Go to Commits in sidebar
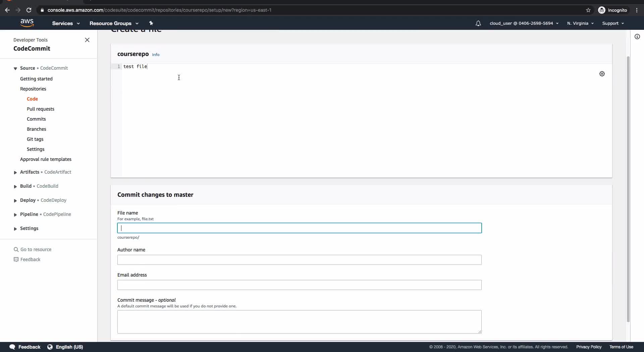This screenshot has width=644, height=352. 36,119
